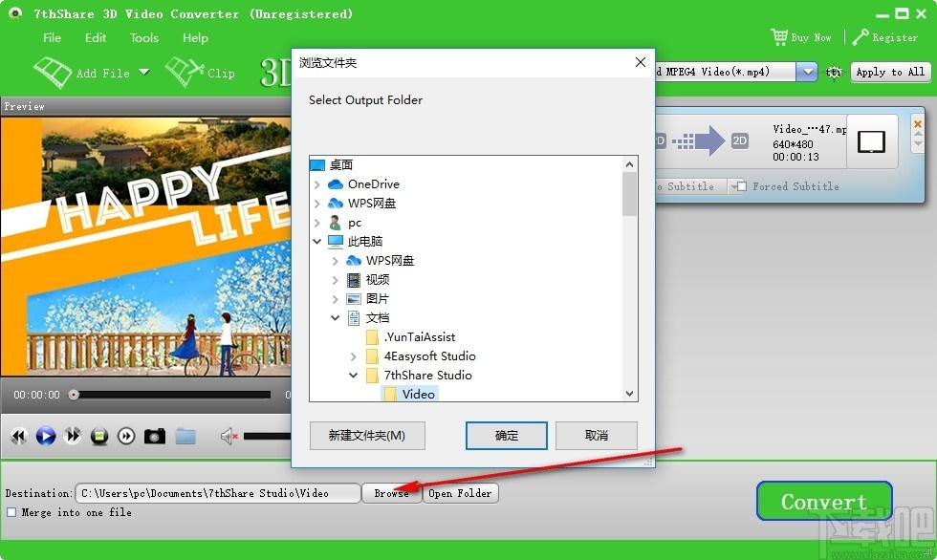Screen dimensions: 937x560
Task: Close the folder browse dialog
Action: [x=641, y=62]
